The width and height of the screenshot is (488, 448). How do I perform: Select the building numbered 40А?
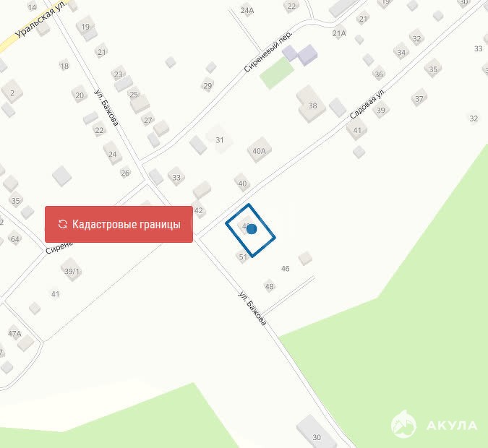pos(260,150)
